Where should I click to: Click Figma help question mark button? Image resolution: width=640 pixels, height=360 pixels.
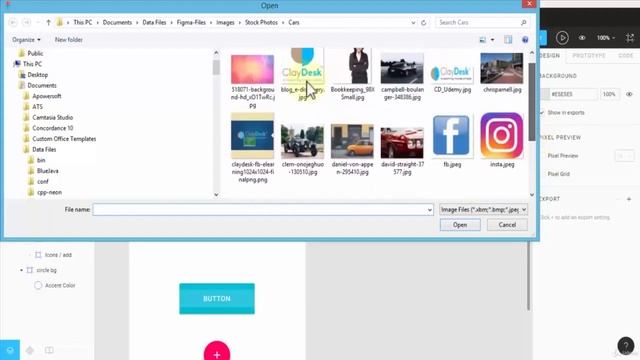626,345
